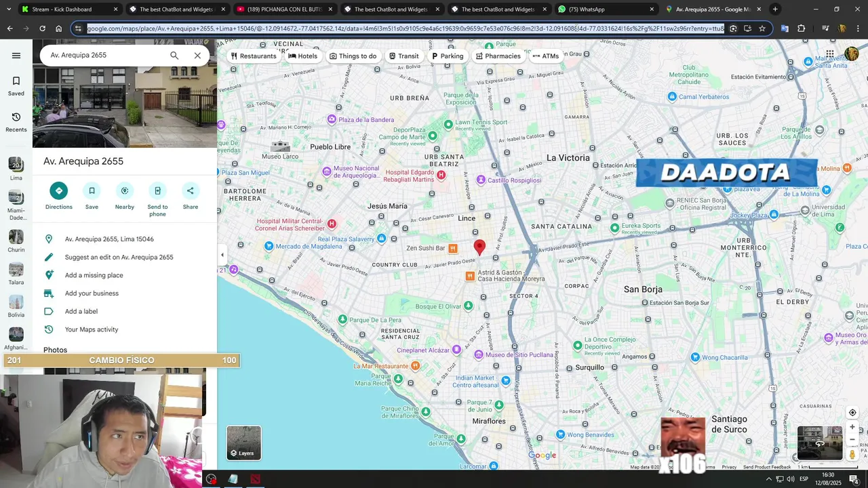Click Add a label
The width and height of the screenshot is (868, 488).
pos(125,312)
